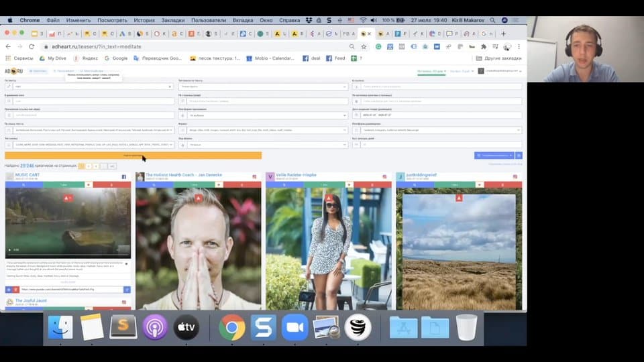The image size is (644, 362).
Task: Click the Facebook icon on the MUSIC CART card
Action: pos(123,176)
